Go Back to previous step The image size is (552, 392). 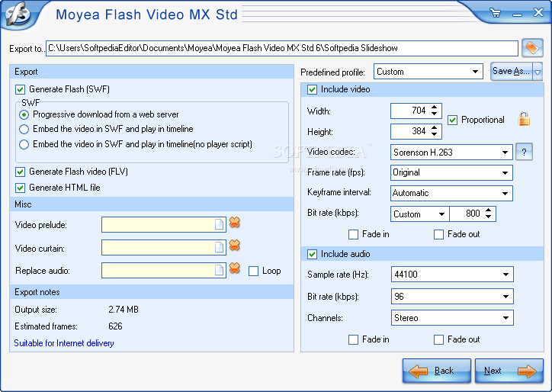pyautogui.click(x=437, y=371)
